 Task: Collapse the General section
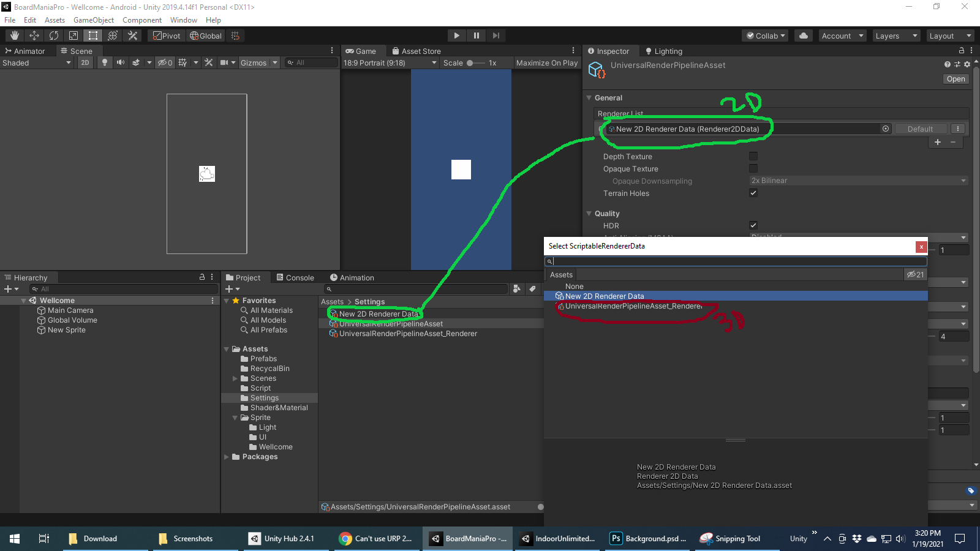pos(589,97)
